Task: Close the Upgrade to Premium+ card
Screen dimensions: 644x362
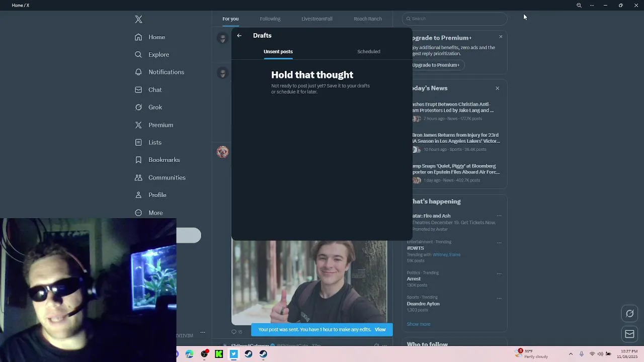Action: pos(501,37)
